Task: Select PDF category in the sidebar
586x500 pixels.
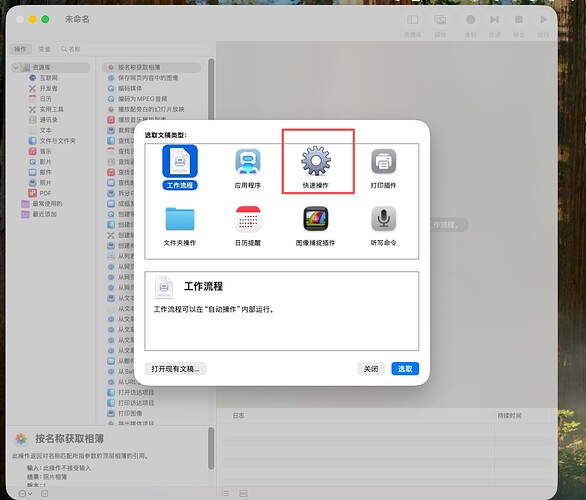Action: 45,193
